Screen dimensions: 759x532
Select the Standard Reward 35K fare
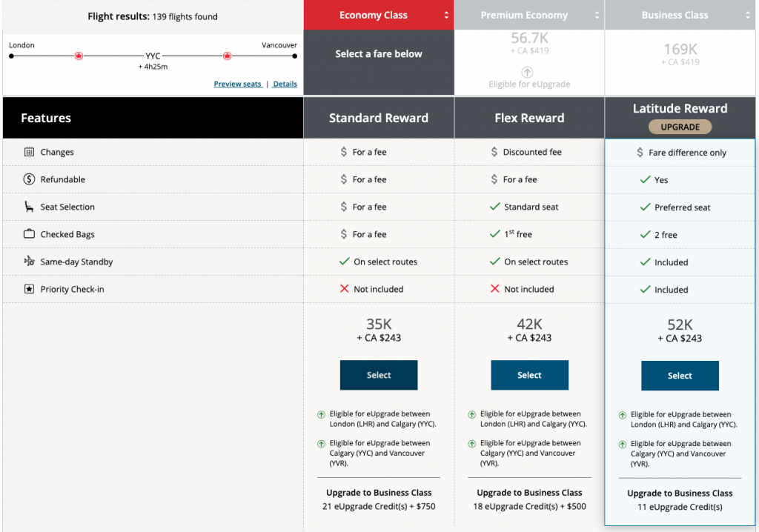[x=378, y=375]
